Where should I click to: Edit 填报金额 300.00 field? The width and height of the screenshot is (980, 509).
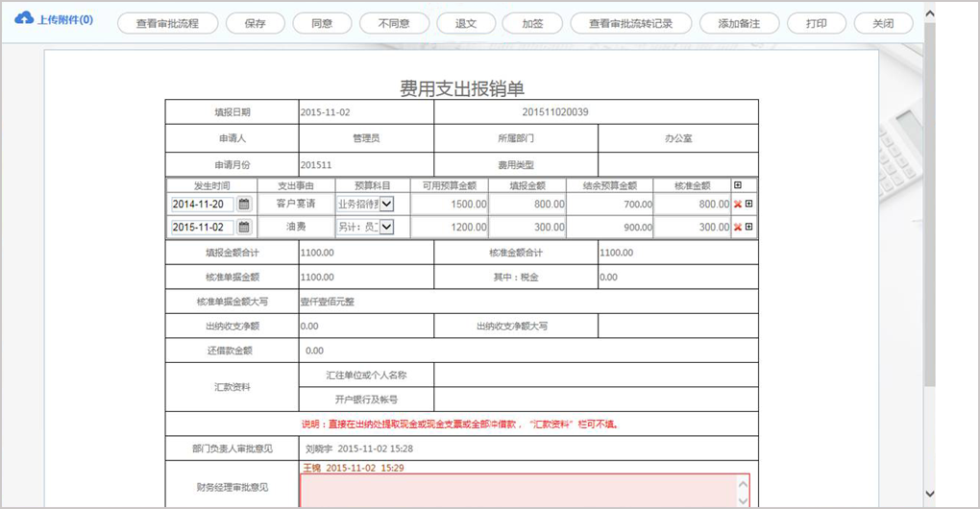coord(527,228)
